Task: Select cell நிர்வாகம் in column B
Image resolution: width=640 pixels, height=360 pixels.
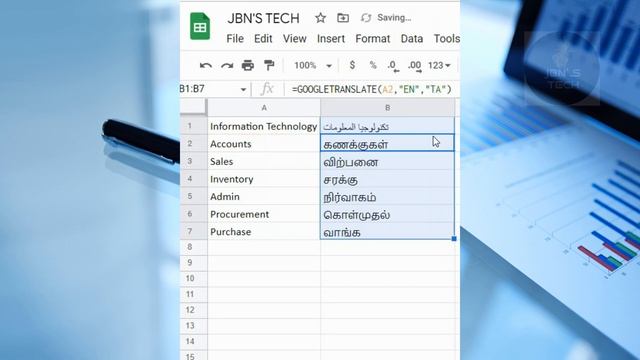Action: point(387,196)
